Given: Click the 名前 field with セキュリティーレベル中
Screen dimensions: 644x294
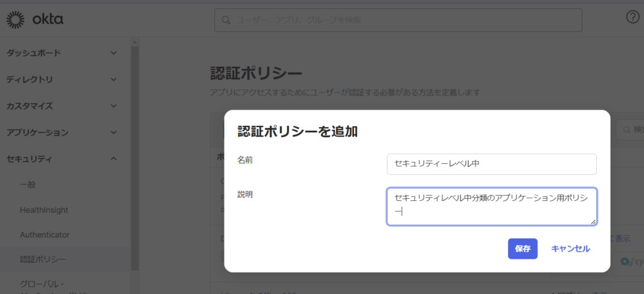Looking at the screenshot, I should 492,164.
